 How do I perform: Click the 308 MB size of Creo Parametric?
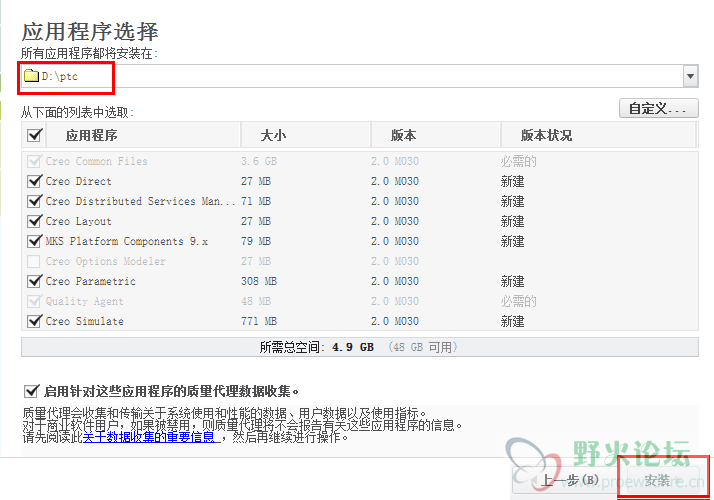[x=259, y=281]
